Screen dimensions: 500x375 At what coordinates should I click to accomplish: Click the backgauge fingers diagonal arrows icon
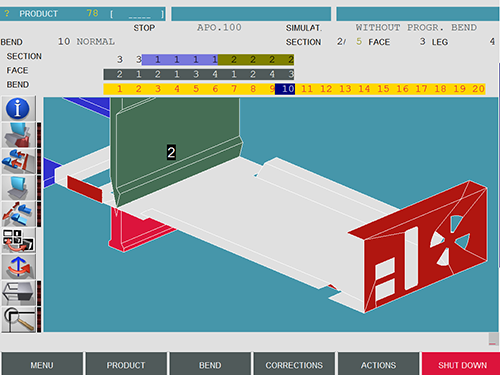tap(19, 214)
